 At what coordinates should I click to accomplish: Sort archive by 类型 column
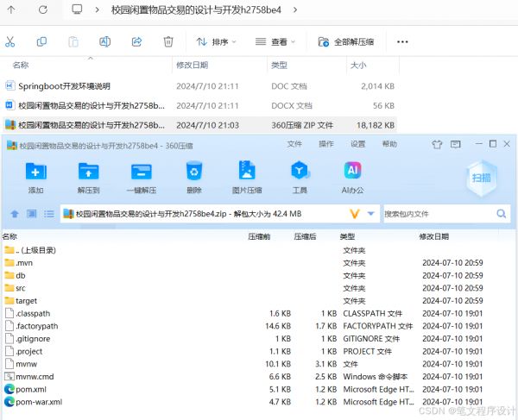[x=347, y=236]
